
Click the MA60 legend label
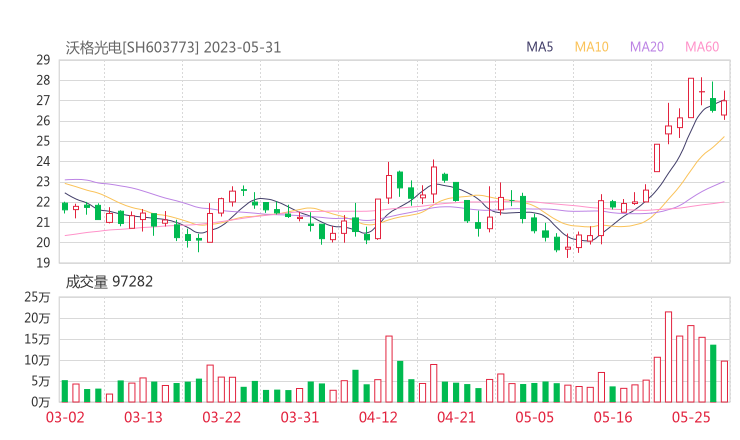(702, 47)
